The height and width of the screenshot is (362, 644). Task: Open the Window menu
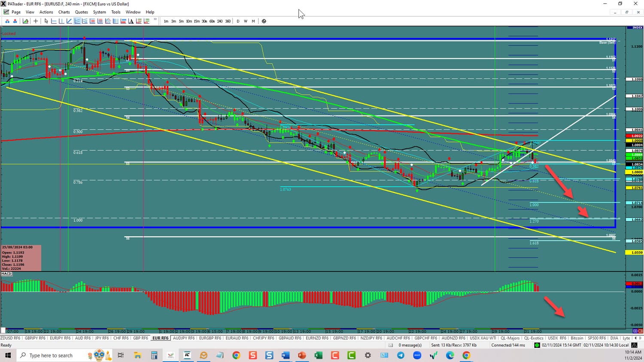coord(133,12)
